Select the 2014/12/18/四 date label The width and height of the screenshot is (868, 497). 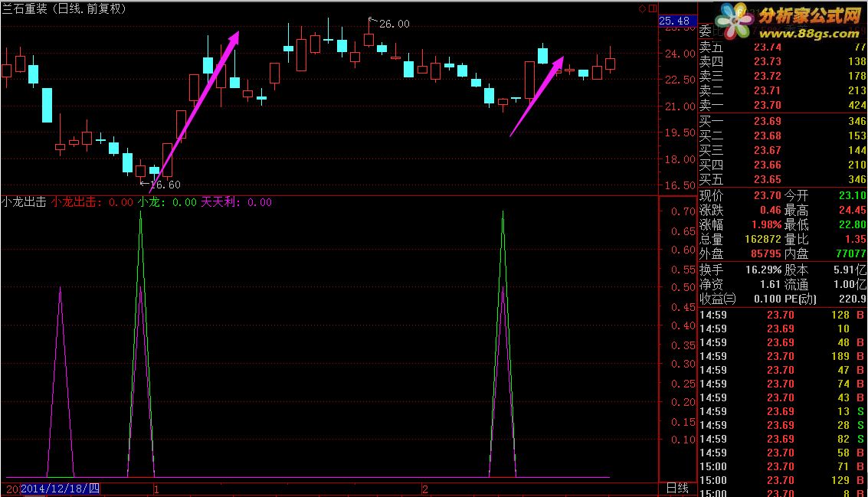(x=60, y=489)
